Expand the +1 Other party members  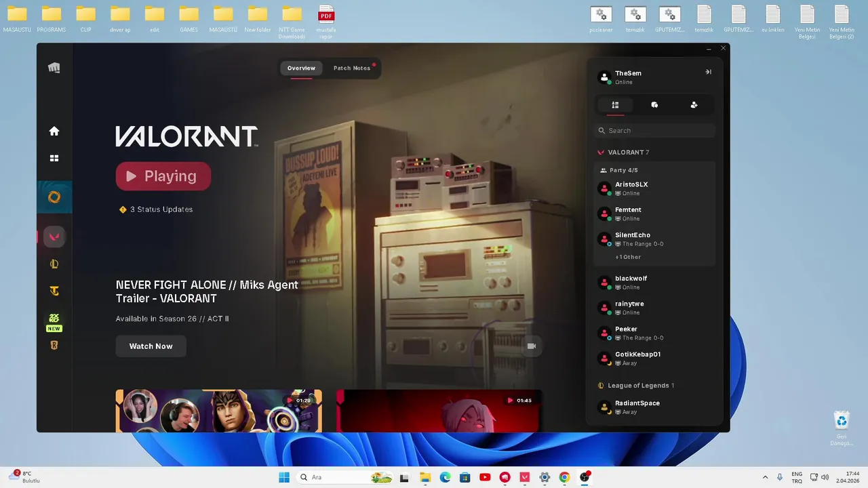point(628,257)
